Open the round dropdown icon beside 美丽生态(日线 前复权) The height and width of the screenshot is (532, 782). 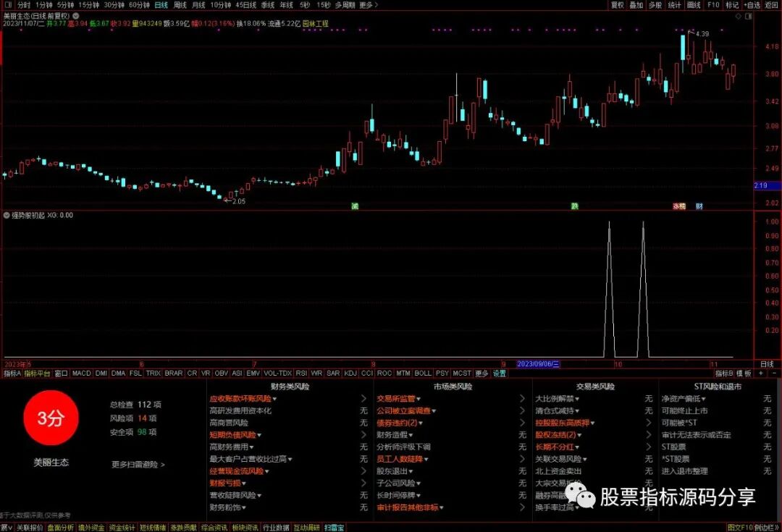coord(76,16)
